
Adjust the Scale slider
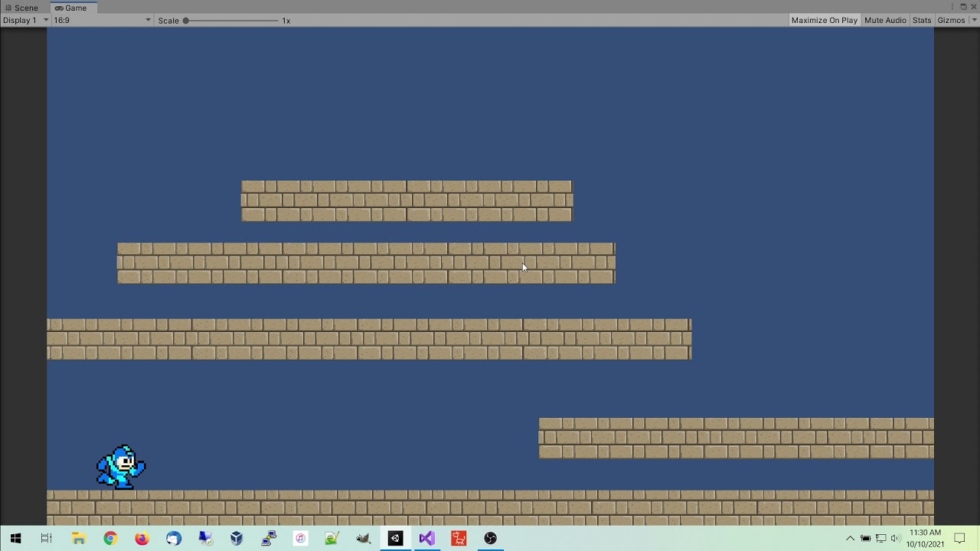click(231, 21)
